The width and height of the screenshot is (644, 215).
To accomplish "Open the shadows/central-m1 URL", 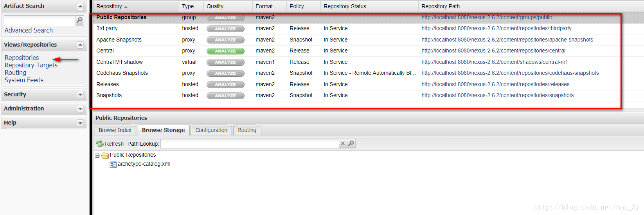I will [x=495, y=62].
